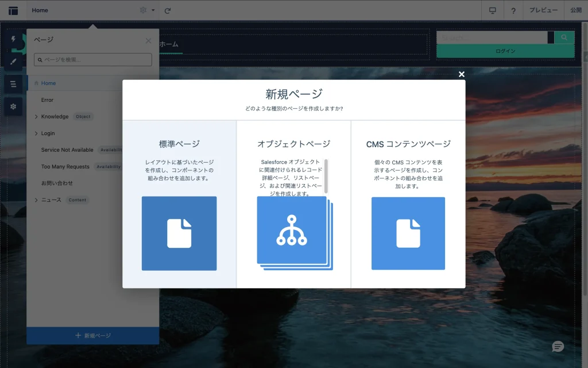This screenshot has width=588, height=368.
Task: Expand the Knowledge page tree item
Action: click(36, 117)
